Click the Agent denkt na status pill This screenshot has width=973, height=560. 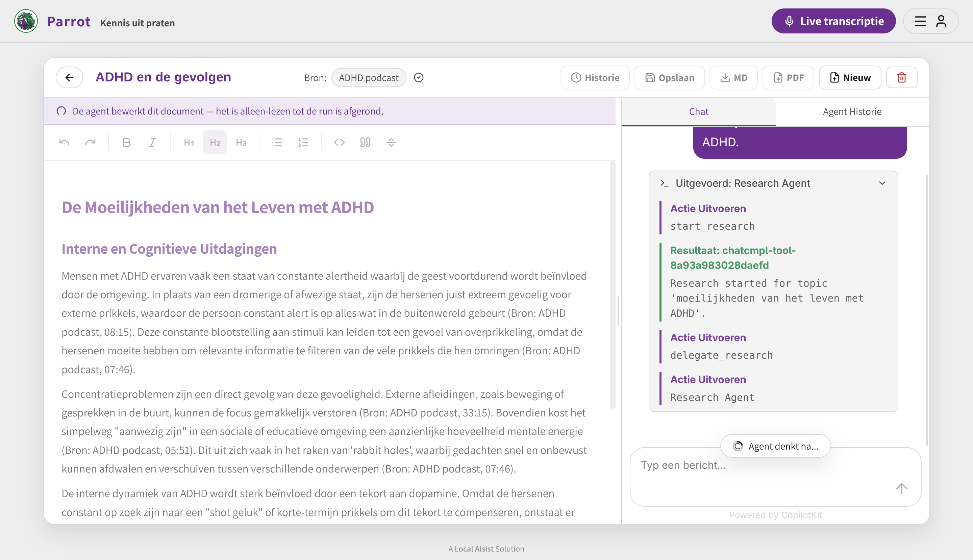pos(776,446)
